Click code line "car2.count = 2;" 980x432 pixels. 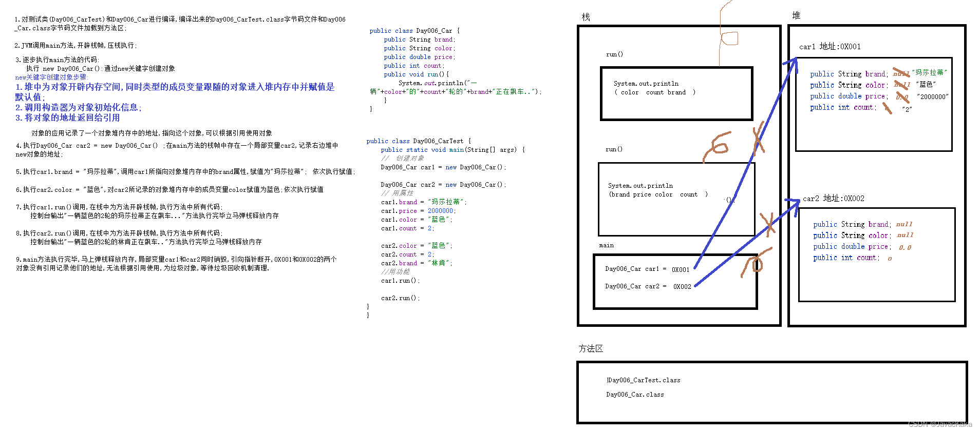pos(408,254)
